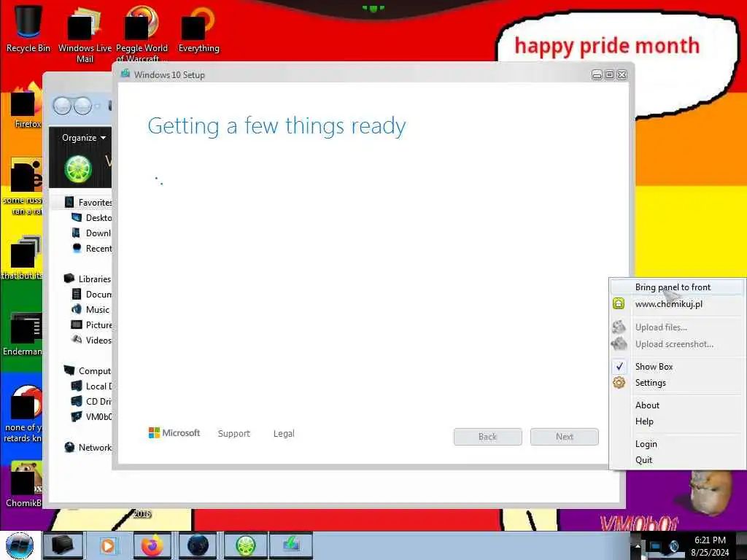Open the Recycle Bin desktop icon
747x560 pixels.
point(28,28)
